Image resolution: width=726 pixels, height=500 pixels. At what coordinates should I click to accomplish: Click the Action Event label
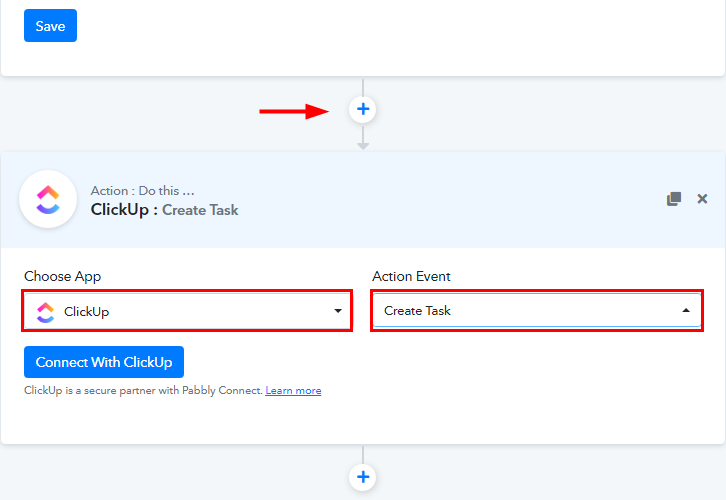pyautogui.click(x=411, y=276)
